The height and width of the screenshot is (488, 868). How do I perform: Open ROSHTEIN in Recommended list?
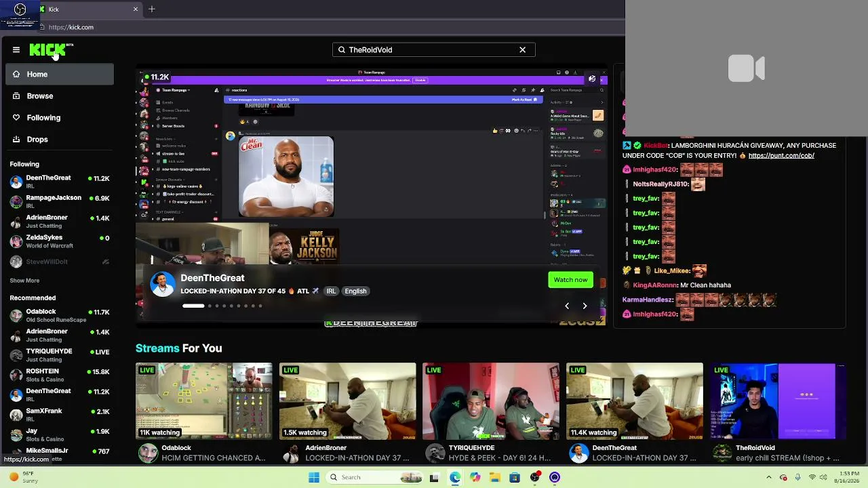click(x=60, y=375)
